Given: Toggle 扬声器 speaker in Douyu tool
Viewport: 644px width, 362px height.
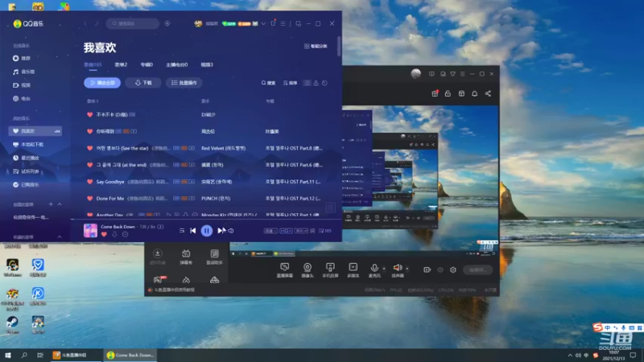Looking at the screenshot, I should coord(398,270).
